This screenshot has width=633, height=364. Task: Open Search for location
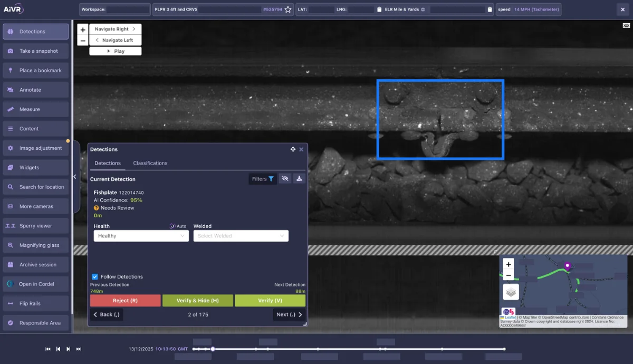36,187
